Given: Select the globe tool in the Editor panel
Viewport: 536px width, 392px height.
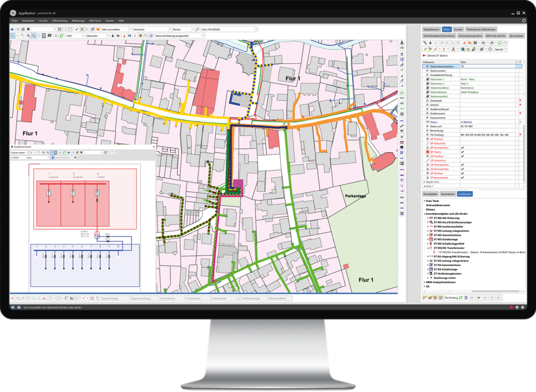Looking at the screenshot, I should (x=462, y=49).
